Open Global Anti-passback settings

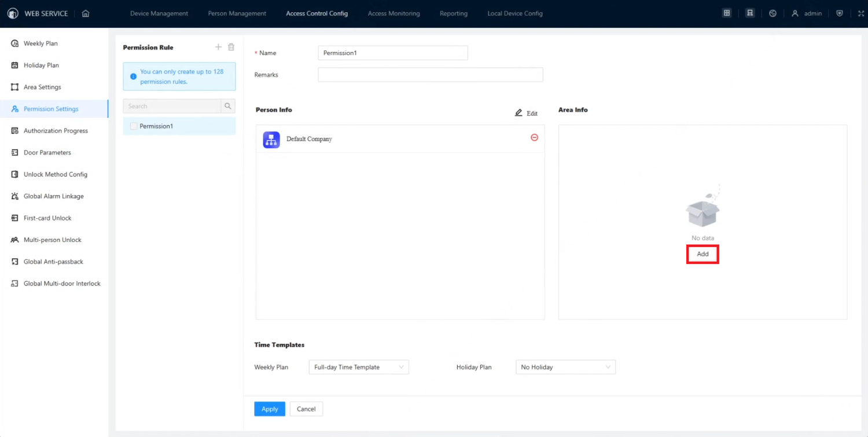53,262
